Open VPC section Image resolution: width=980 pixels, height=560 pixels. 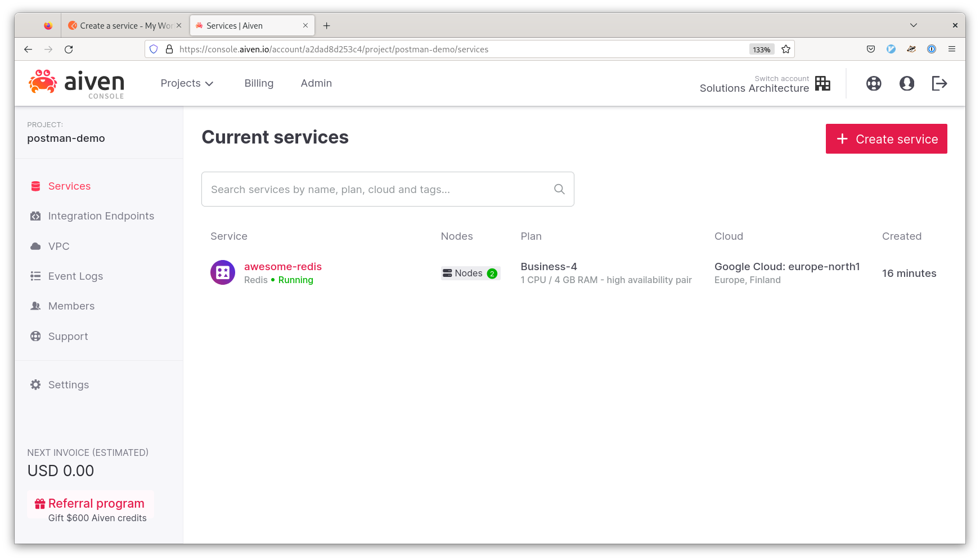tap(59, 247)
